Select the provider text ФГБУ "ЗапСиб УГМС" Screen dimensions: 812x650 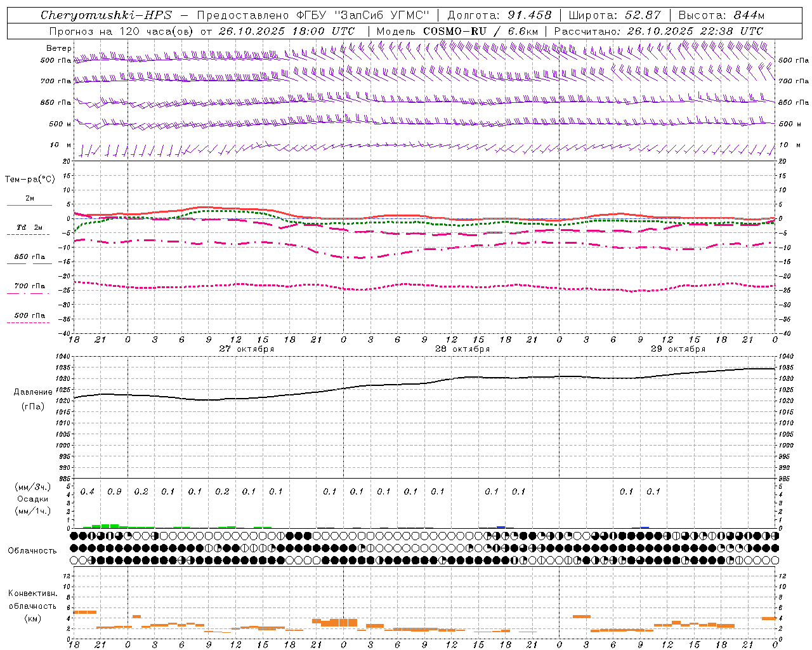pos(363,15)
